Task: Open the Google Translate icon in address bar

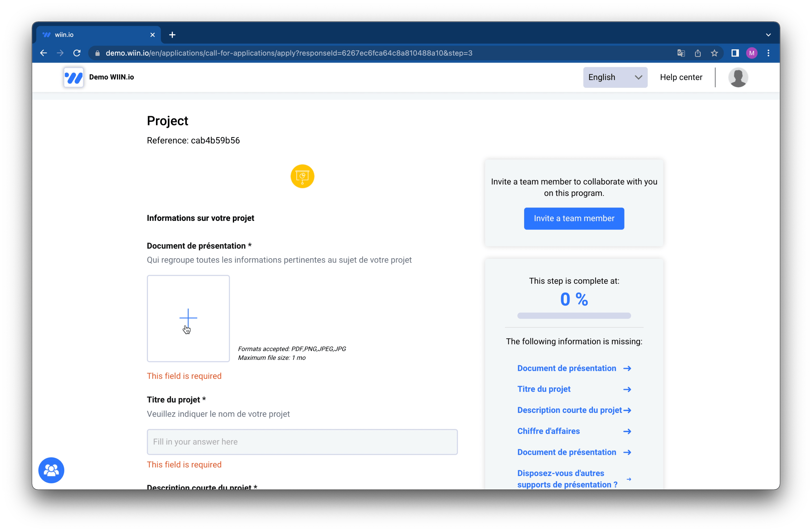Action: [x=681, y=53]
